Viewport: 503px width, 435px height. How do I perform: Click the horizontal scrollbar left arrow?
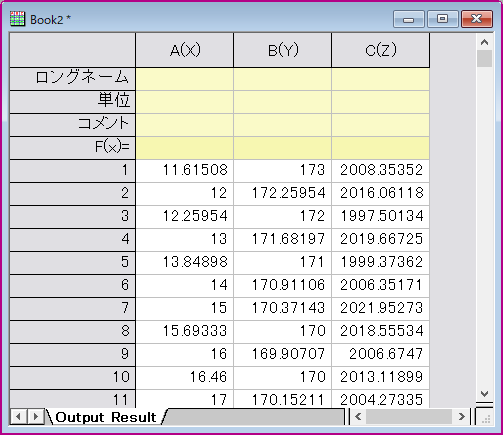pos(358,417)
